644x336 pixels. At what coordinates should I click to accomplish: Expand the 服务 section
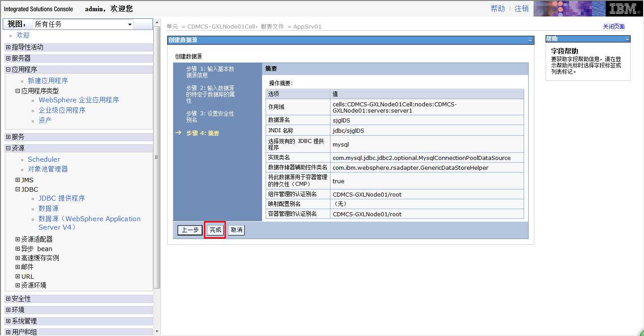pos(8,137)
